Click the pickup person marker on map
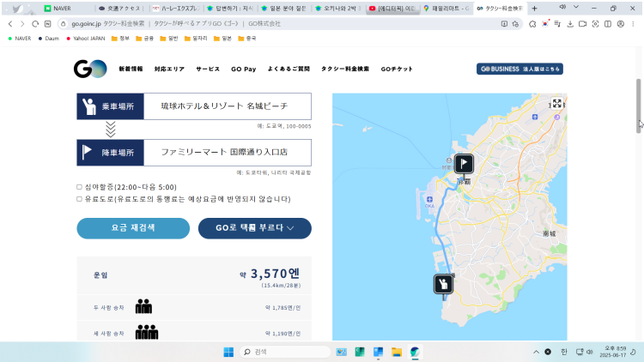The width and height of the screenshot is (644, 362). (443, 284)
